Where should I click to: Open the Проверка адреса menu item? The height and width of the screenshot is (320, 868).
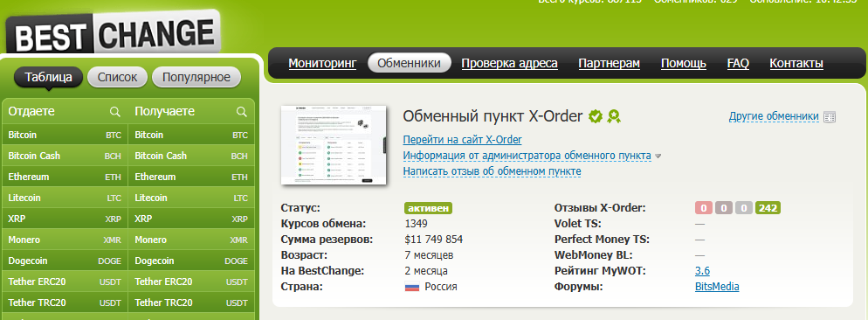(509, 63)
